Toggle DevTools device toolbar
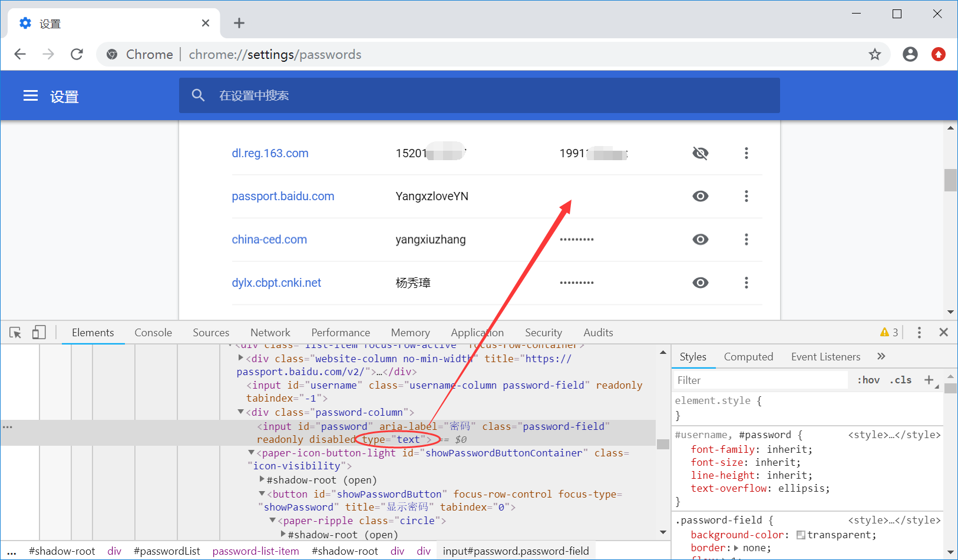Screen dimensions: 958x560 [39, 333]
